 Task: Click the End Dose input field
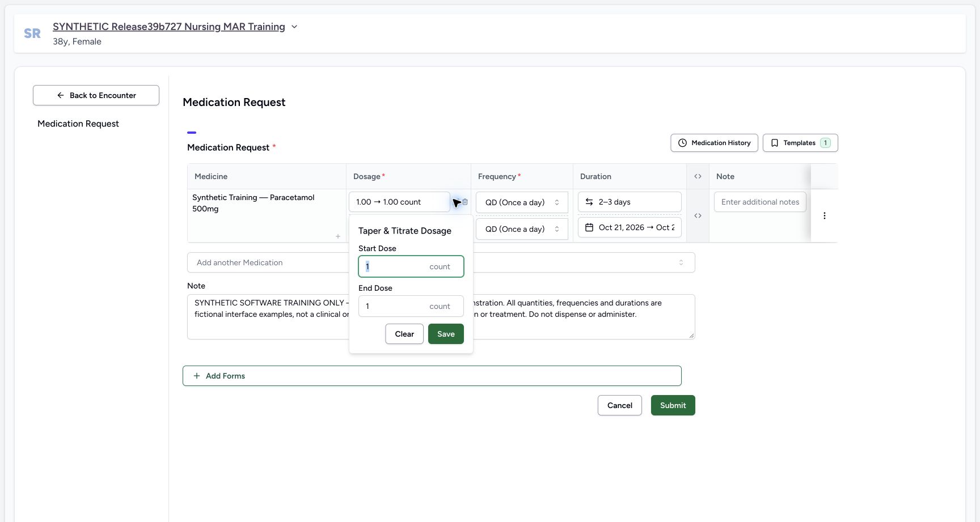pos(411,306)
